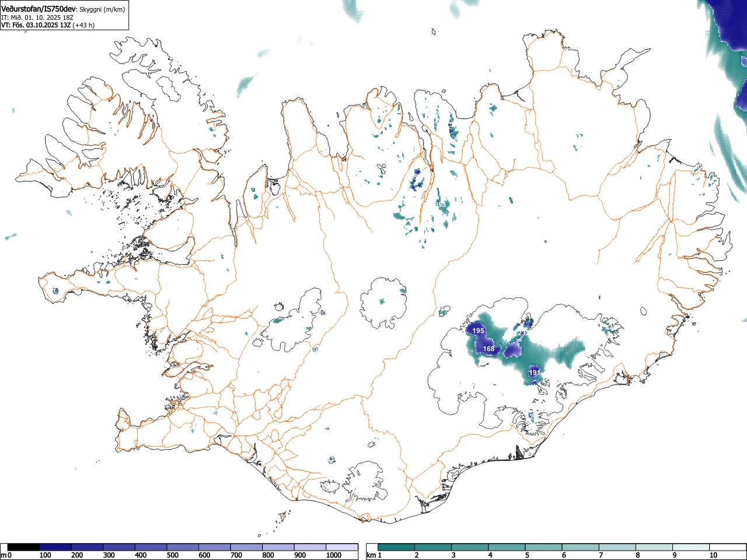Click the '4' label on the kilometre scale
This screenshot has height=560, width=747.
pyautogui.click(x=490, y=555)
